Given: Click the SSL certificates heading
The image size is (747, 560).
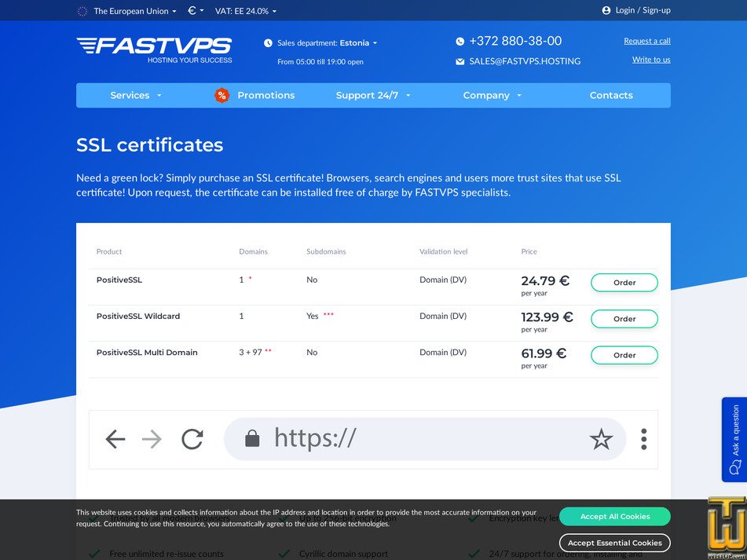Looking at the screenshot, I should coord(149,145).
